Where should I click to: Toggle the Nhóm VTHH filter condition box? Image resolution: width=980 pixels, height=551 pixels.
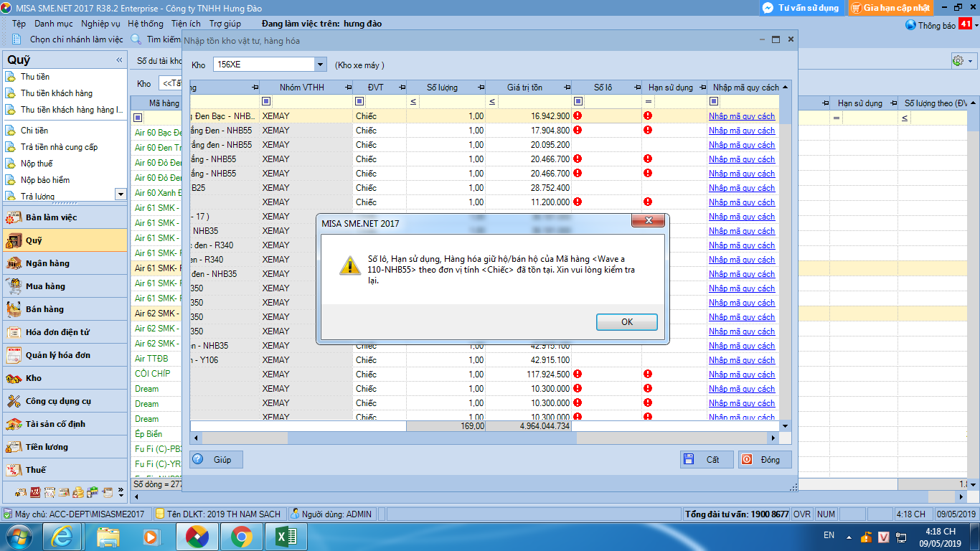tap(266, 101)
